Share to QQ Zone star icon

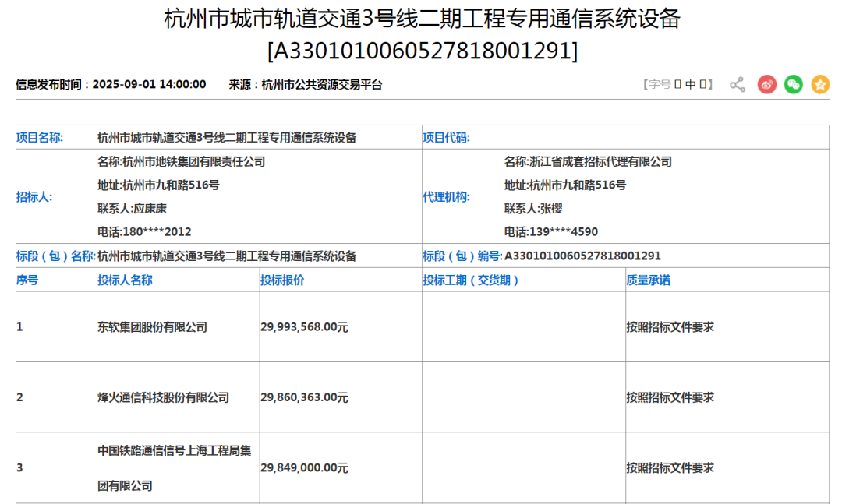(x=820, y=84)
